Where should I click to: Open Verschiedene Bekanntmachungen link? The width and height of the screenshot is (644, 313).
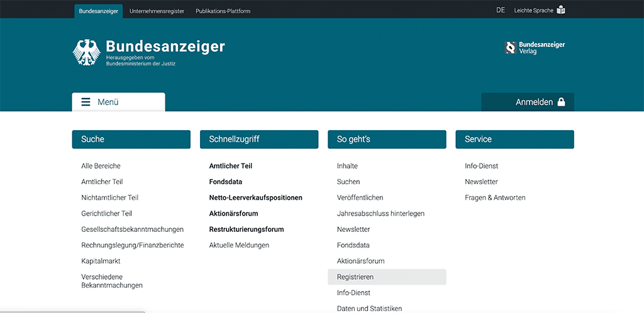coord(112,281)
